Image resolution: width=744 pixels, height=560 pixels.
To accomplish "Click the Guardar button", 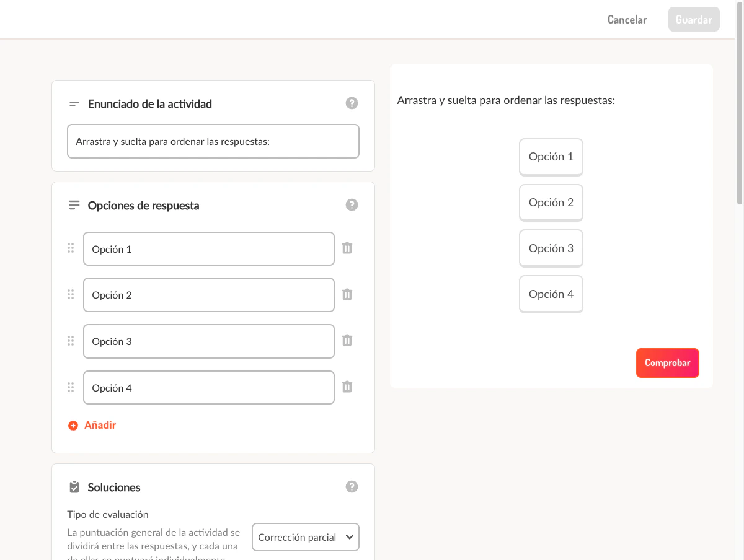I will pyautogui.click(x=693, y=19).
